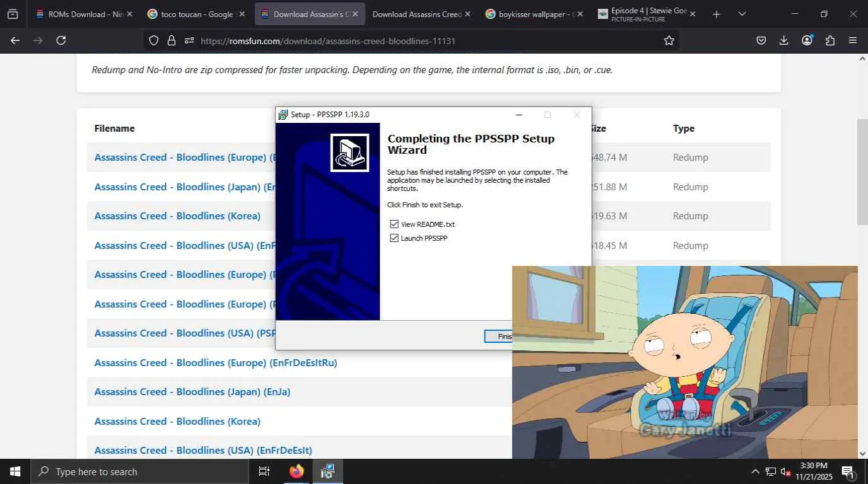Image resolution: width=868 pixels, height=484 pixels.
Task: Open Task View on the taskbar
Action: [x=264, y=471]
